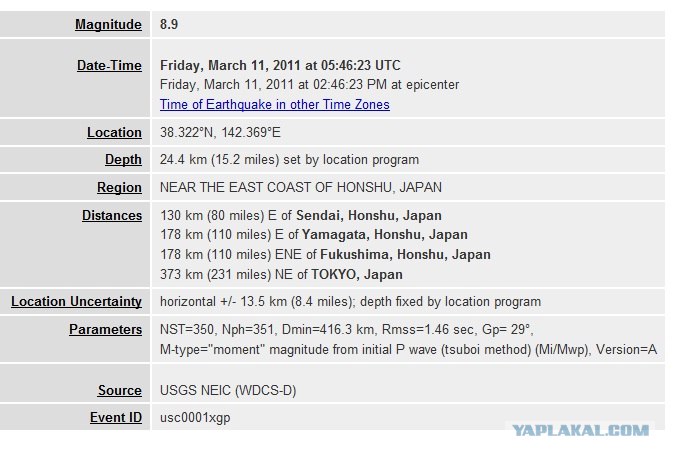Click the Parameters label link
This screenshot has height=460, width=675.
pos(105,330)
